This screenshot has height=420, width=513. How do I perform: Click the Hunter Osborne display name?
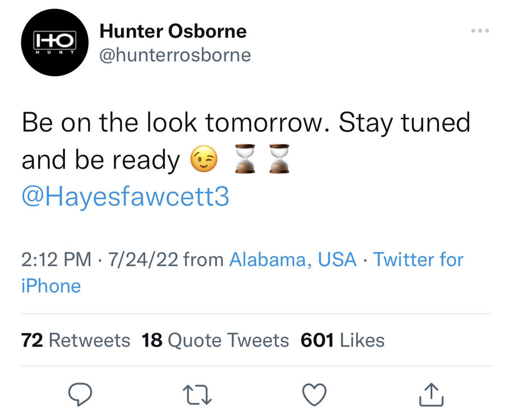173,31
